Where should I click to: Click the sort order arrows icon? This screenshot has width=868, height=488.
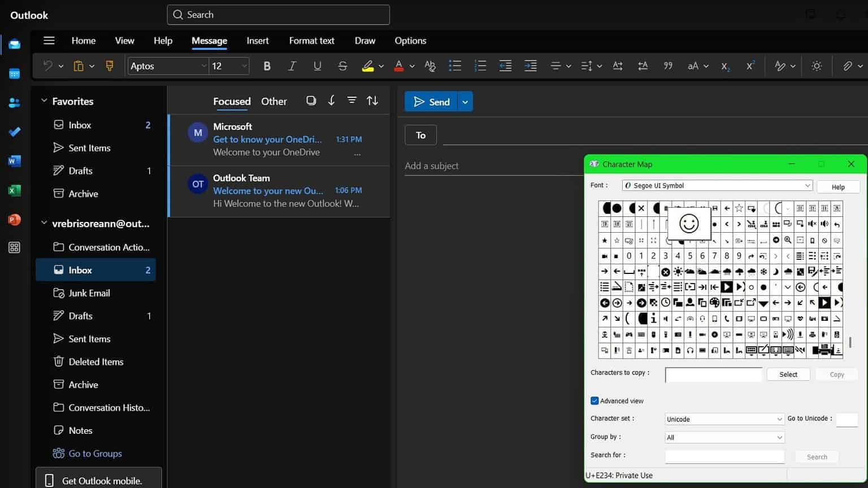point(372,101)
